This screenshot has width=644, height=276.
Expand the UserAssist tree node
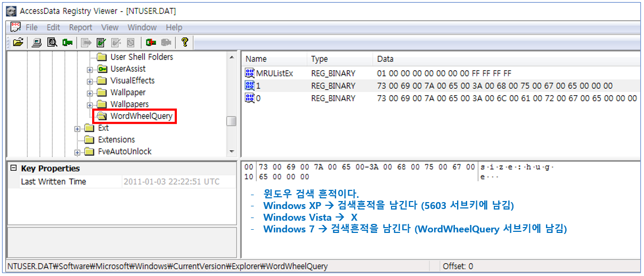pyautogui.click(x=90, y=69)
